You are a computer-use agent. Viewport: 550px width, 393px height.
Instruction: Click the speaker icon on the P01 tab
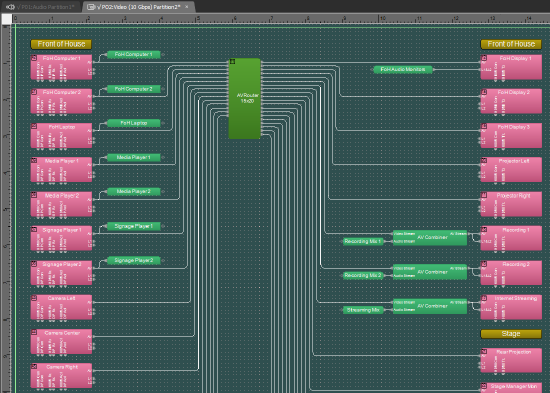(x=10, y=7)
